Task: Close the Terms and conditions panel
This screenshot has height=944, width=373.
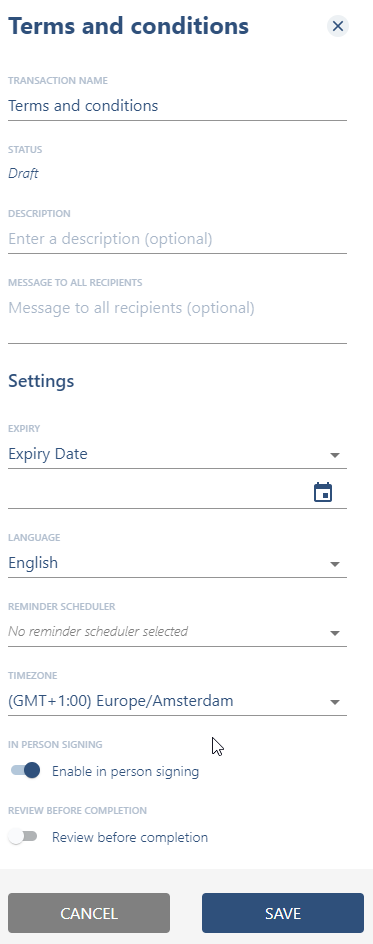Action: [338, 26]
